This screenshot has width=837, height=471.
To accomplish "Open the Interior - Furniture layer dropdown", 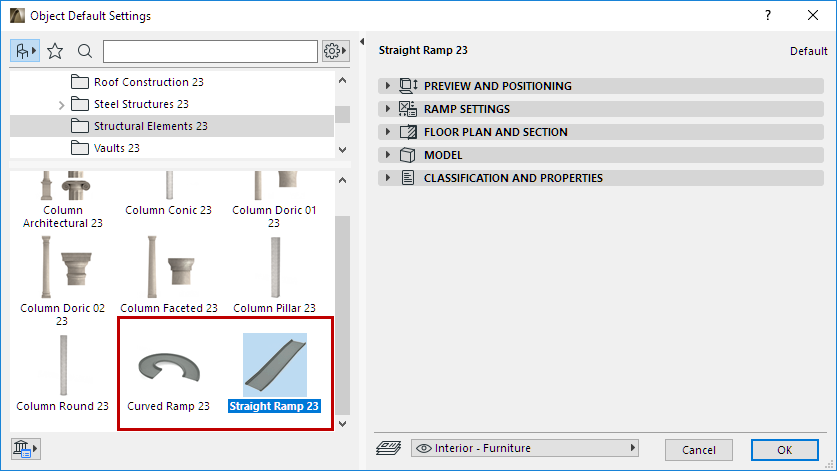I will tap(525, 449).
